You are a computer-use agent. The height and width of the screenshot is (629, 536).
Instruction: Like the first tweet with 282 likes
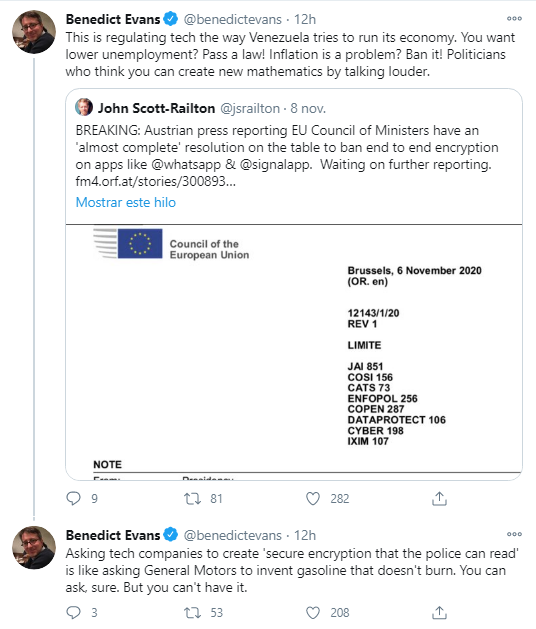coord(313,499)
